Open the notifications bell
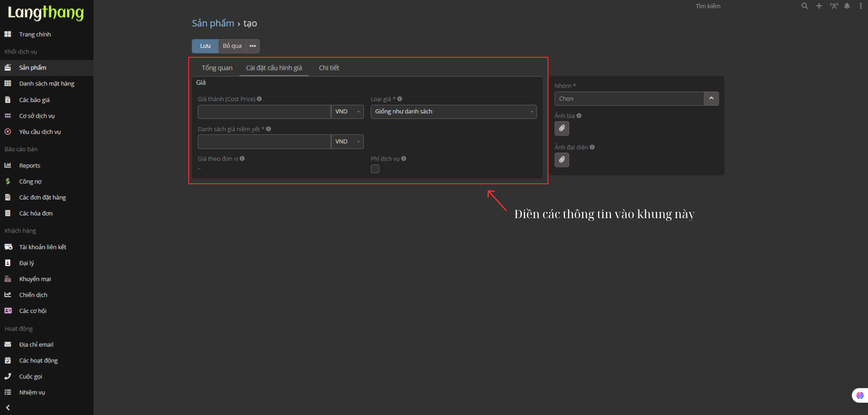Image resolution: width=868 pixels, height=415 pixels. coord(847,6)
